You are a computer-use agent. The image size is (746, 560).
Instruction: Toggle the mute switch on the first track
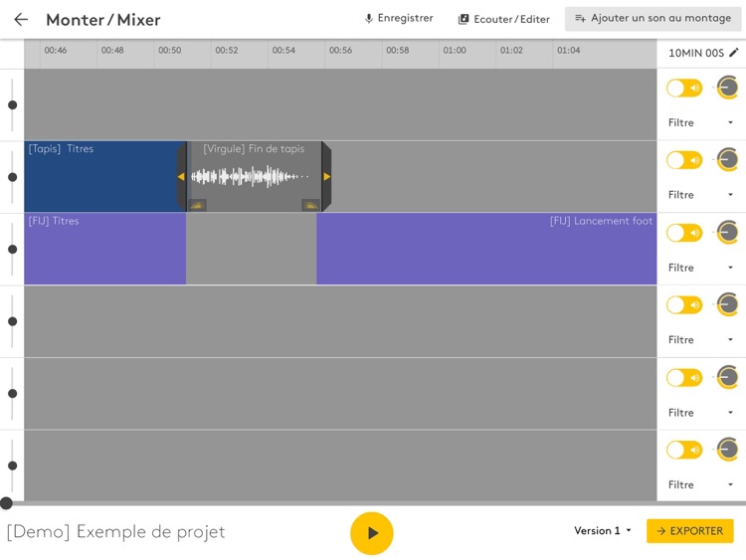684,88
